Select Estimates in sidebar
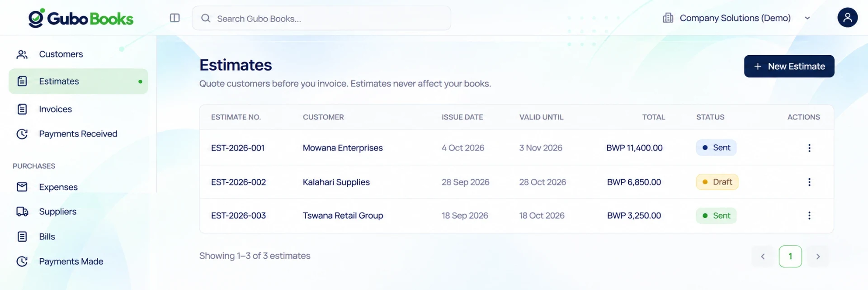The height and width of the screenshot is (290, 868). pos(78,81)
